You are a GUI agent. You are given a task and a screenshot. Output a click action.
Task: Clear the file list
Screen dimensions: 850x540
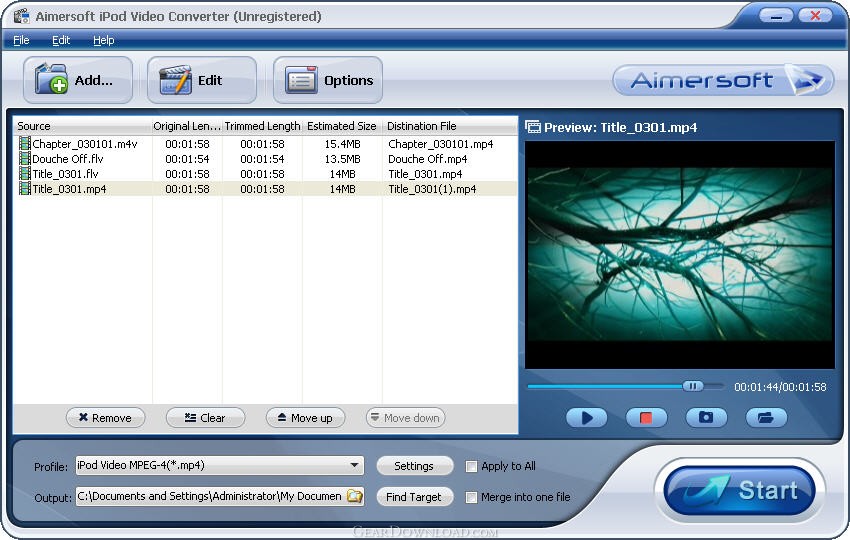click(x=205, y=418)
